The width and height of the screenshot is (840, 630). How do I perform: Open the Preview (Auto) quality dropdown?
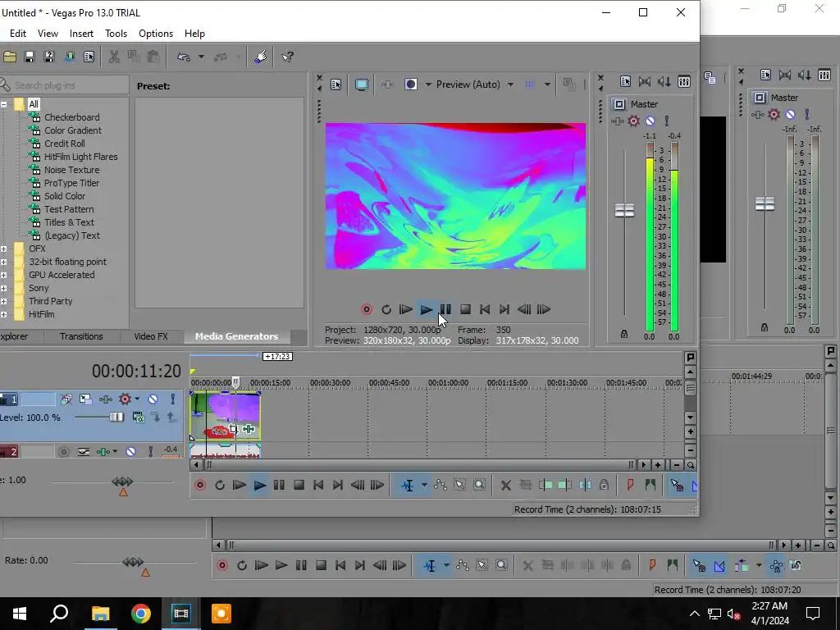[510, 84]
